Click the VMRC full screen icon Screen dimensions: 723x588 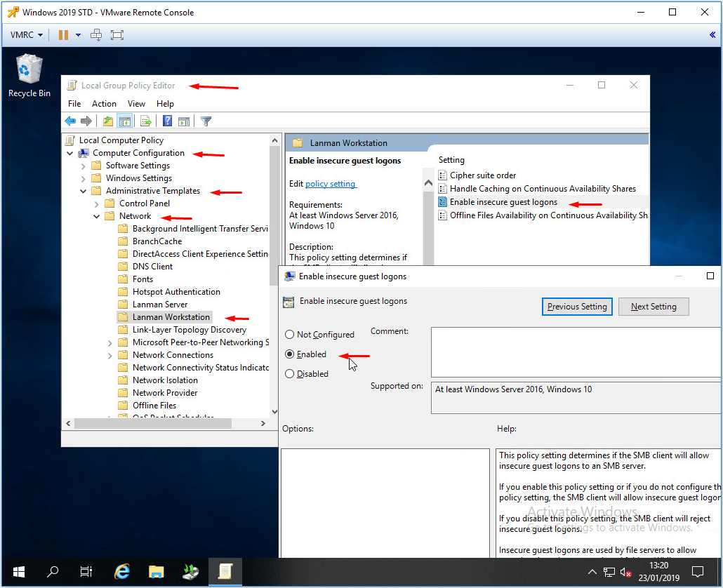pos(117,35)
